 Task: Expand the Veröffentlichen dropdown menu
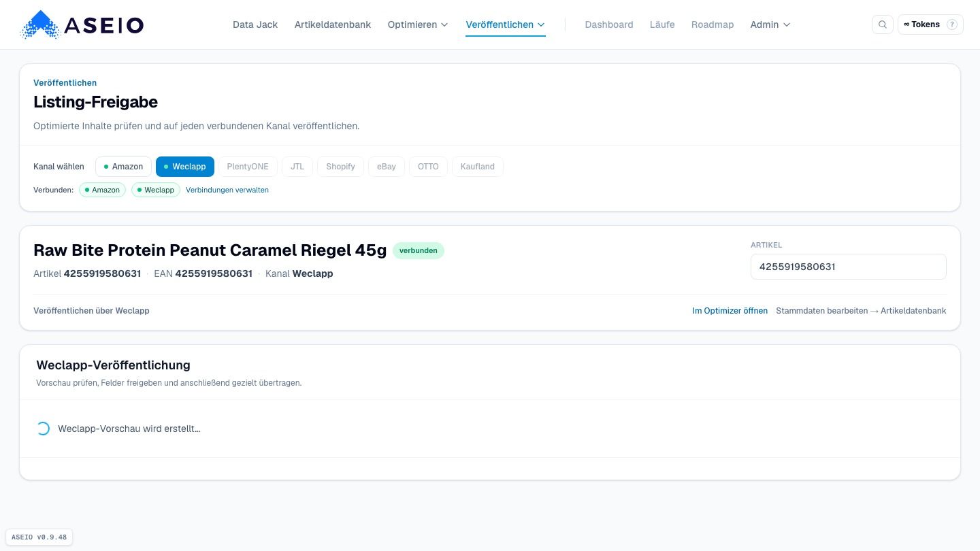tap(505, 24)
